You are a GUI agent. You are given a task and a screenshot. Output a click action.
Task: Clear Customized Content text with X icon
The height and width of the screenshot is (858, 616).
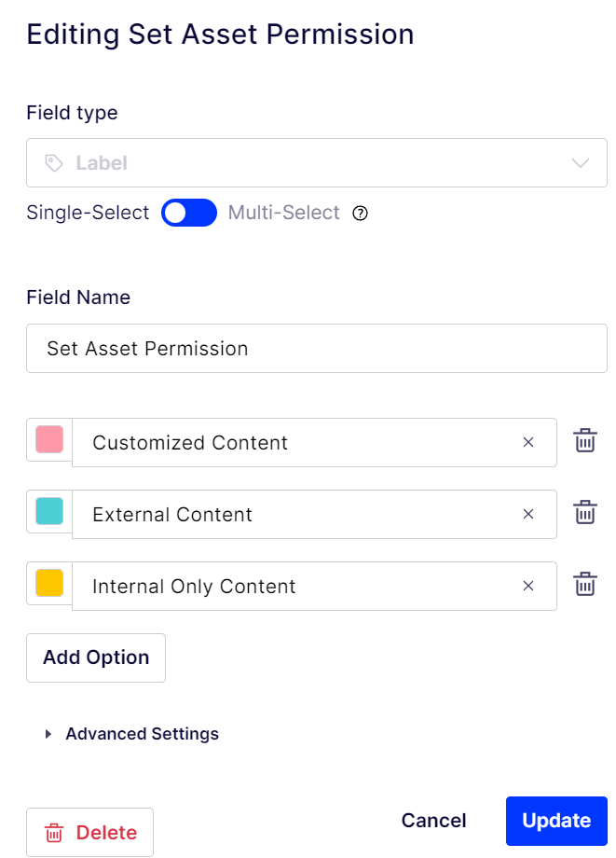[528, 442]
